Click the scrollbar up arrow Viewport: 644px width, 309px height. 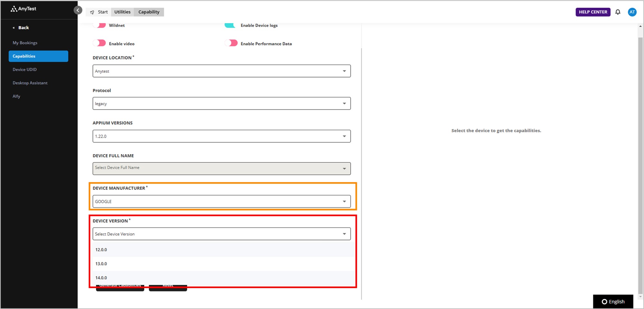[x=640, y=26]
